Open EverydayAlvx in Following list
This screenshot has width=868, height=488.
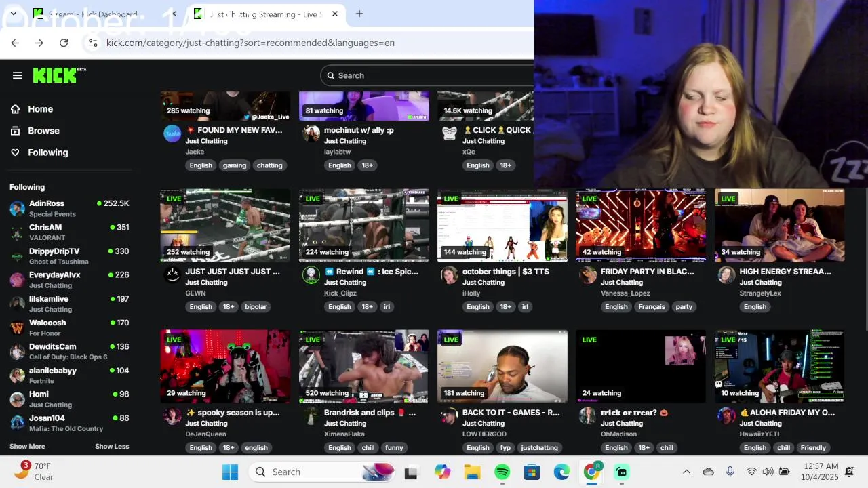pos(69,279)
